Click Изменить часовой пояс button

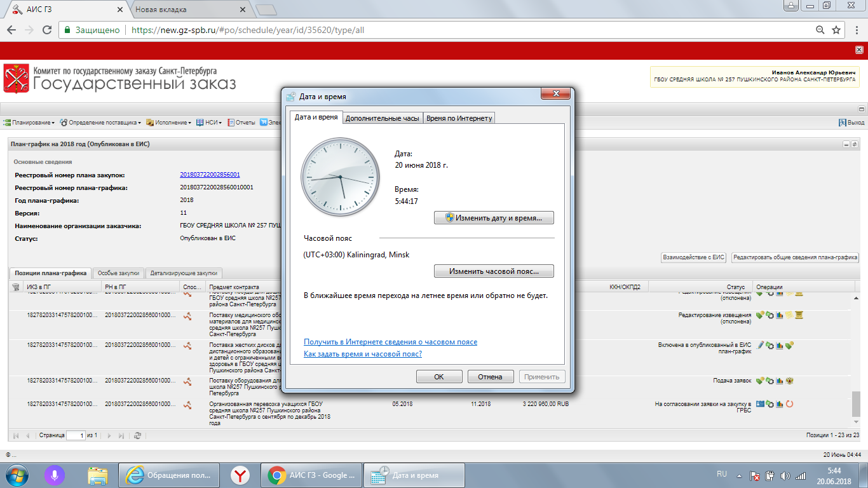coord(494,271)
